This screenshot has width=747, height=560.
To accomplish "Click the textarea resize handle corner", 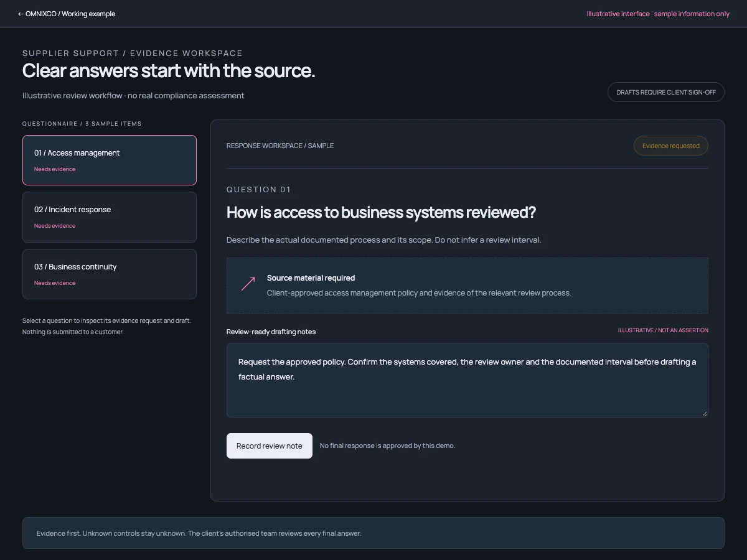I will point(705,414).
